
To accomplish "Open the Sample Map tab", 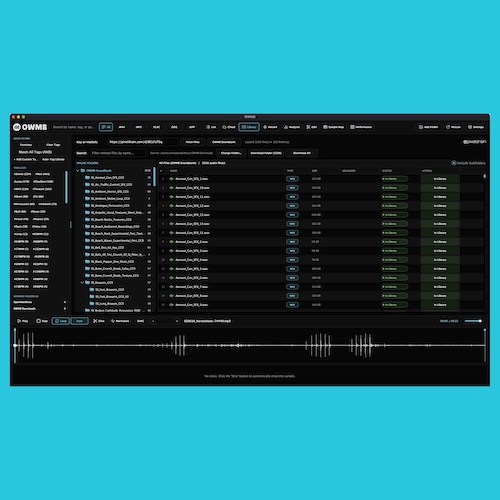I will (x=334, y=127).
